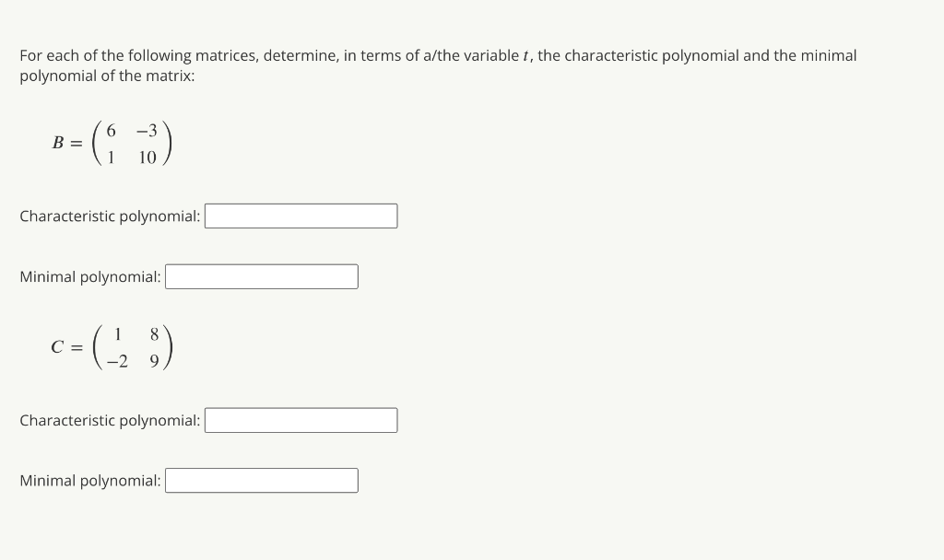The height and width of the screenshot is (560, 944).
Task: Click the characteristic polynomial field for matrix C
Action: 301,420
